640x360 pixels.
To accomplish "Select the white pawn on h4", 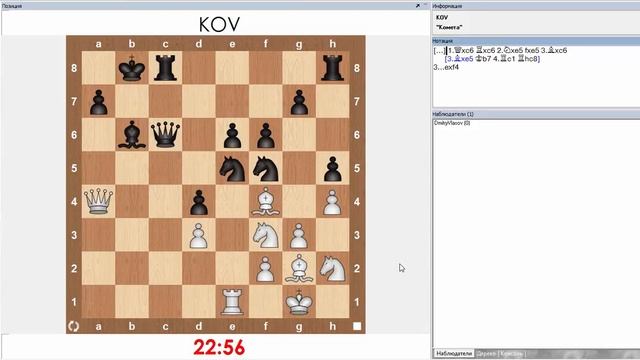I will pos(333,202).
